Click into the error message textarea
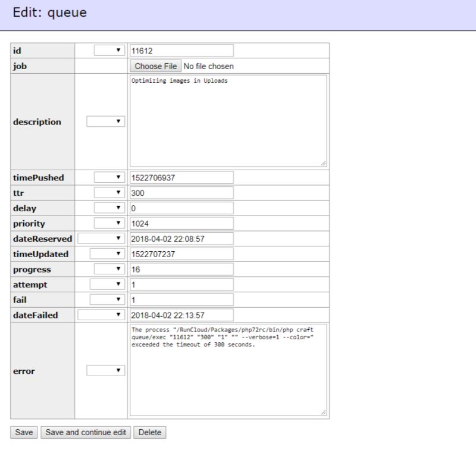 pyautogui.click(x=228, y=370)
